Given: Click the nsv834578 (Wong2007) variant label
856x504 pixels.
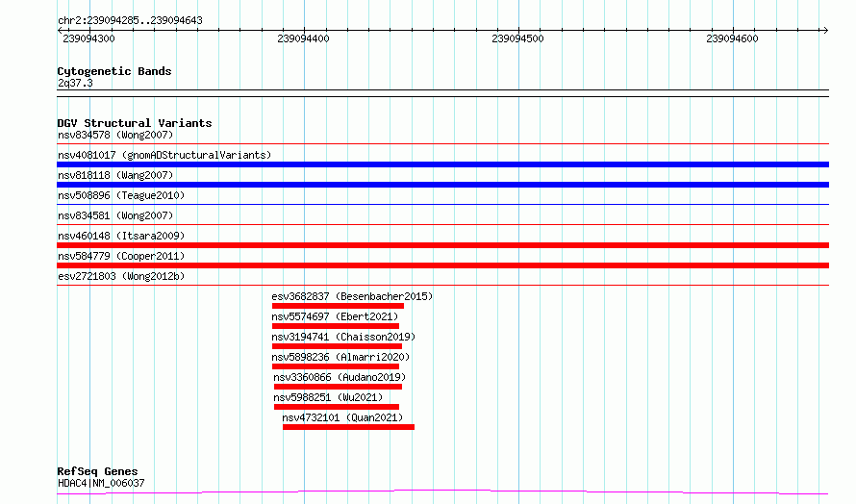Looking at the screenshot, I should (x=115, y=135).
